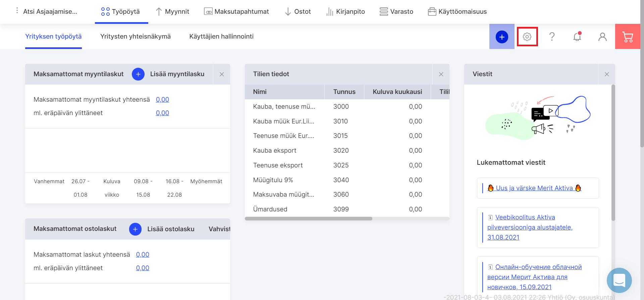The height and width of the screenshot is (300, 644).
Task: Open the Maksamattomat myyntilaskut yhteensä amount link
Action: tap(162, 100)
